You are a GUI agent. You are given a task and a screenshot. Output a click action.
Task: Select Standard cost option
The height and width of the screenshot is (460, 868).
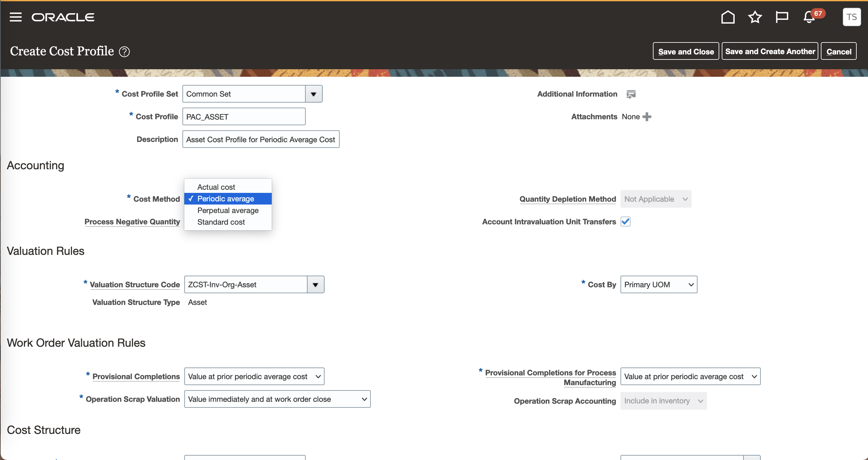click(221, 222)
